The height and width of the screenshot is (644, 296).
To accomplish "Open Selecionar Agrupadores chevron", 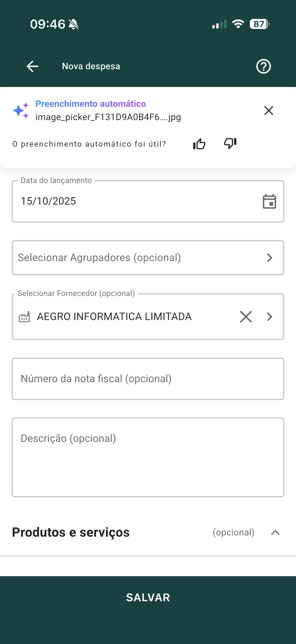I will pyautogui.click(x=269, y=258).
